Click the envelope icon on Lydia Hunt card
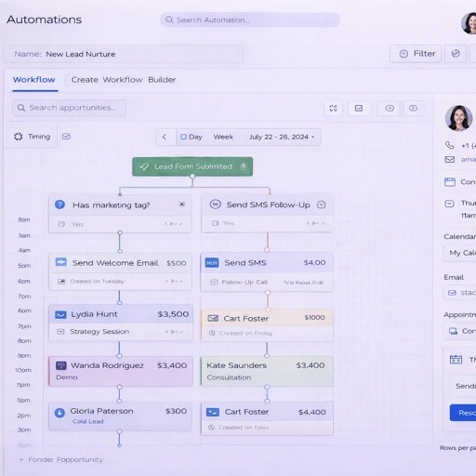Image resolution: width=476 pixels, height=476 pixels. point(60,314)
